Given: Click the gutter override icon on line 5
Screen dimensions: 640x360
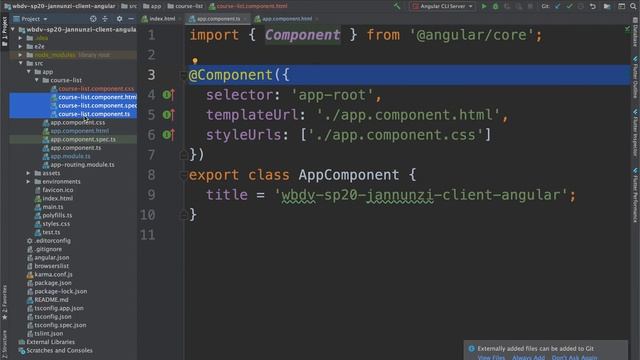Looking at the screenshot, I should click(169, 115).
